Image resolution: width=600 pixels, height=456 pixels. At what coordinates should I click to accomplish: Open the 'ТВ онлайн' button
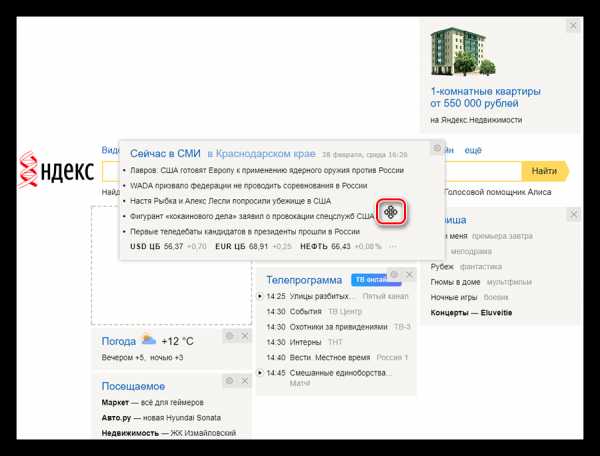point(369,280)
